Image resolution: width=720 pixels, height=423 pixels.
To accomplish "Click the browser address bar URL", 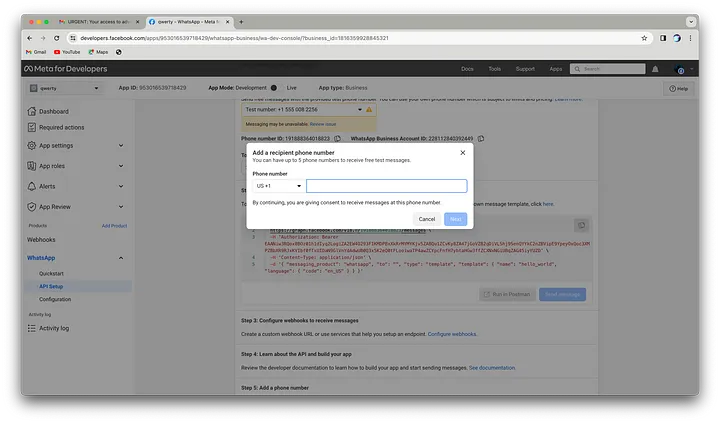I will [234, 38].
